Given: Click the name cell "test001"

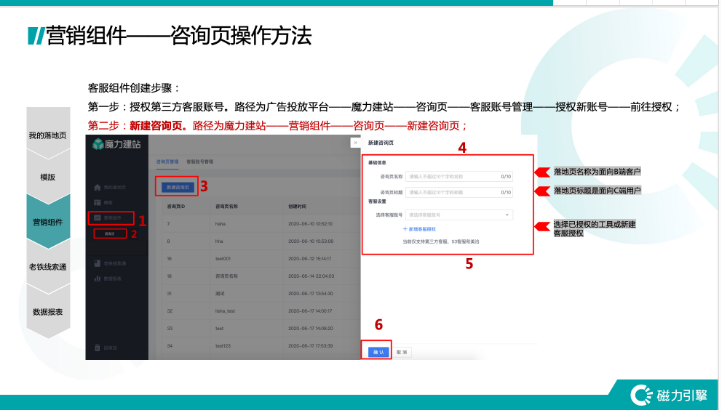Looking at the screenshot, I should (223, 259).
